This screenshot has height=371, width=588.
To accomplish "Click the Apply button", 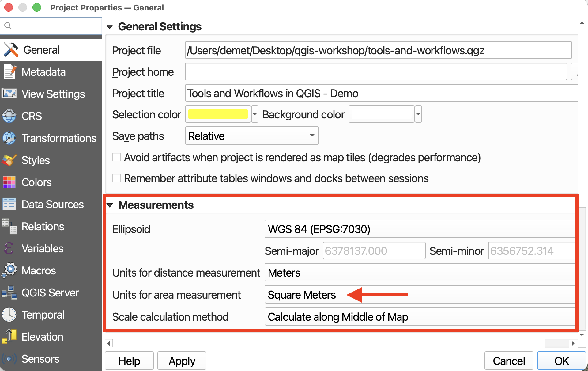I will (x=182, y=361).
